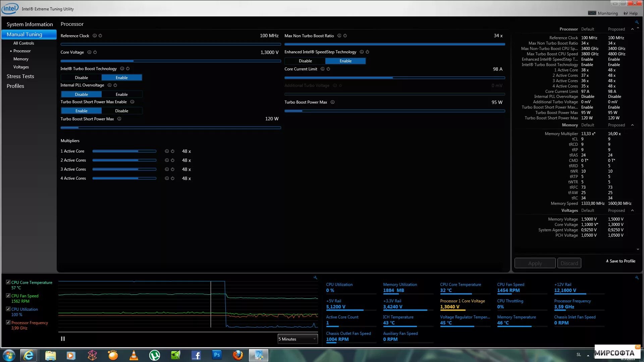Open Voltages tuning page
644x362 pixels.
click(x=21, y=67)
